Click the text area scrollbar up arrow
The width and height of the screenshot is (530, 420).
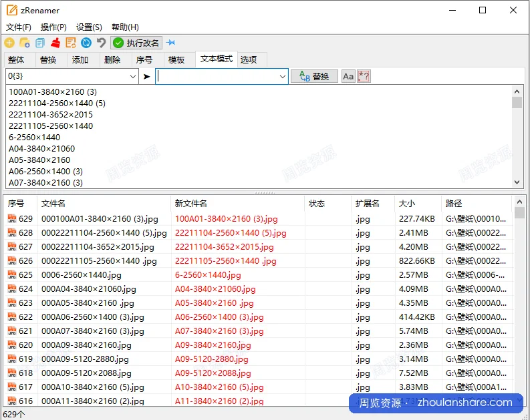click(517, 91)
